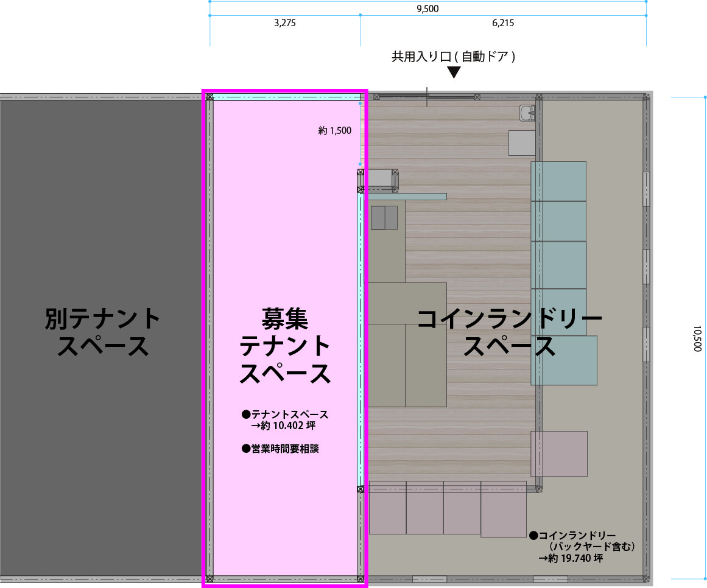Viewport: 707px width, 588px height.
Task: Click the (バックヤード含む) text
Action: pyautogui.click(x=591, y=547)
